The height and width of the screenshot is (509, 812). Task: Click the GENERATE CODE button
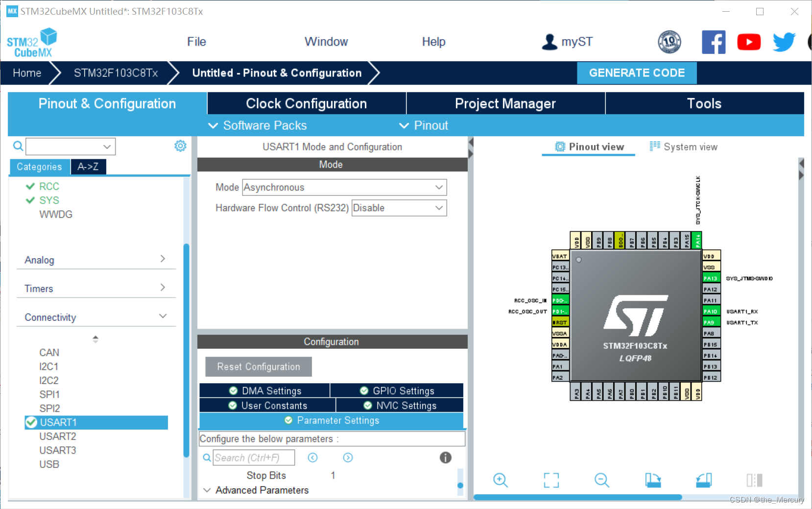click(x=637, y=73)
